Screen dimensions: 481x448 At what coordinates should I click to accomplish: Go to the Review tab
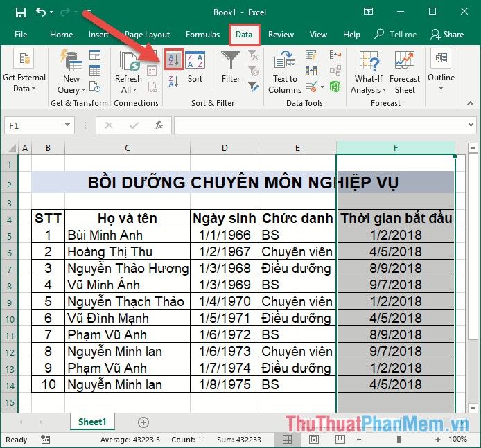tap(281, 35)
